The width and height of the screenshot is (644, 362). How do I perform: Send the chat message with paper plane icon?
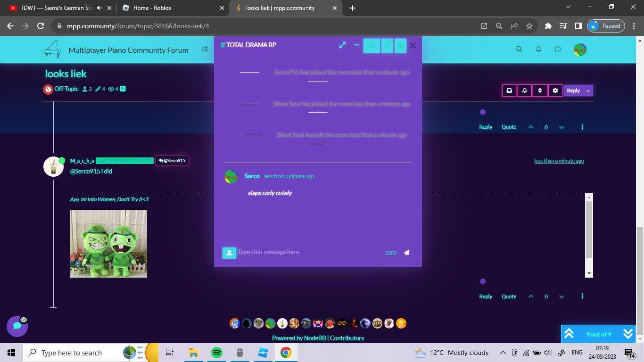tap(407, 253)
